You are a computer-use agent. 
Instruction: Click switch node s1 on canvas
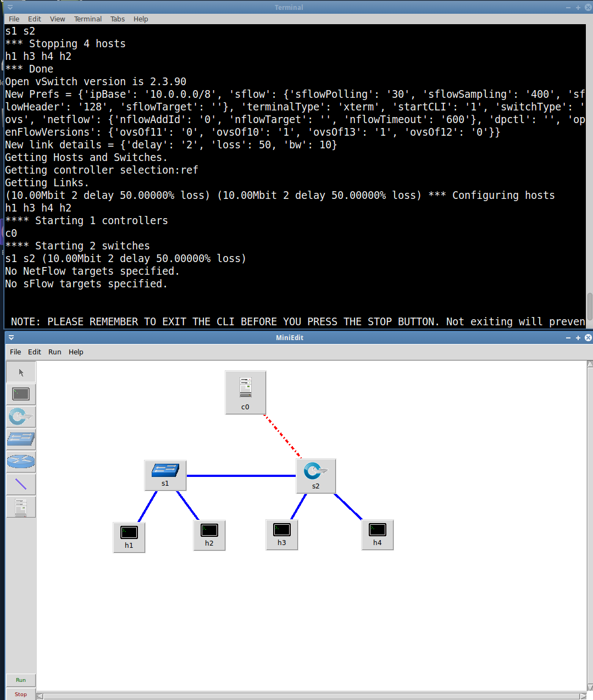pos(165,475)
